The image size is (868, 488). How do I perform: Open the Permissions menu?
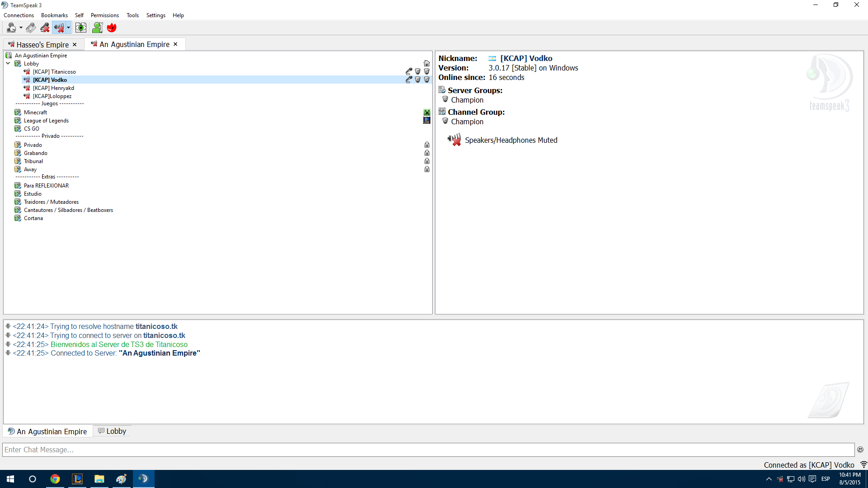click(x=104, y=15)
